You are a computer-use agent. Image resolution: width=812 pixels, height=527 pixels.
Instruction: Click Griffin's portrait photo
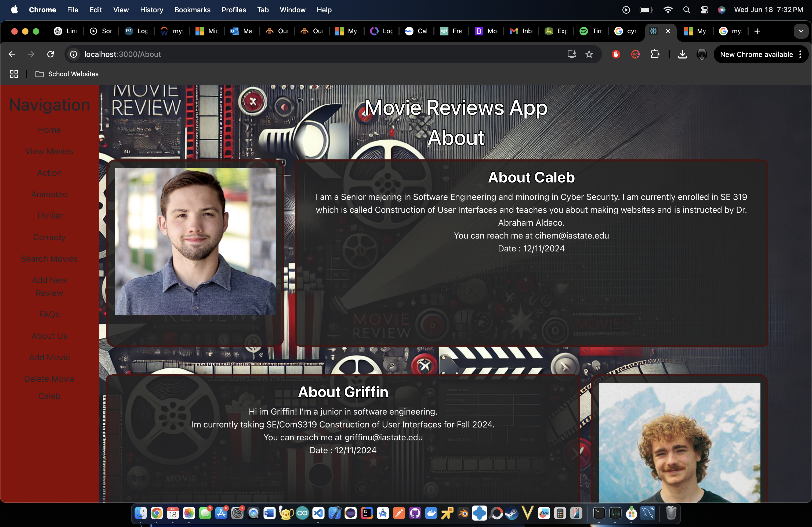680,442
